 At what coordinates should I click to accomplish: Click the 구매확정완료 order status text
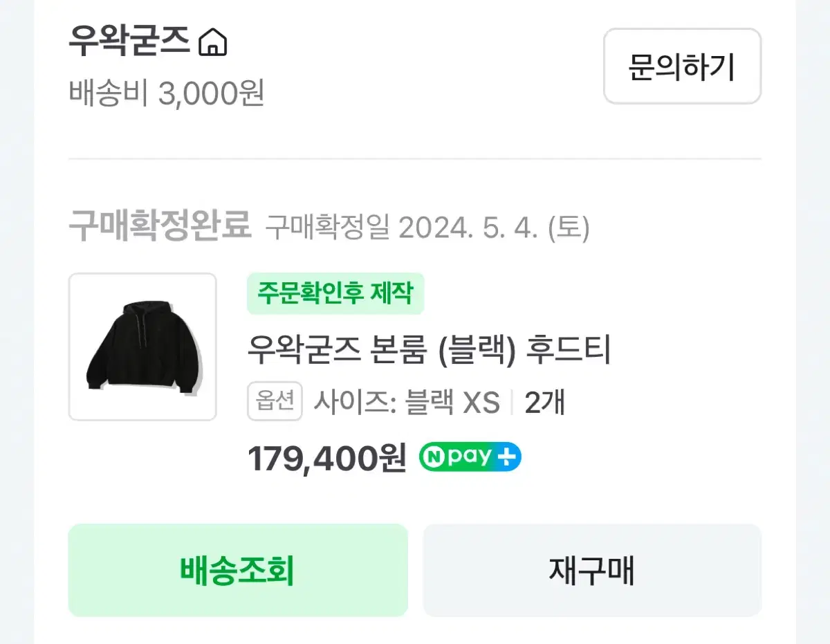coord(160,226)
